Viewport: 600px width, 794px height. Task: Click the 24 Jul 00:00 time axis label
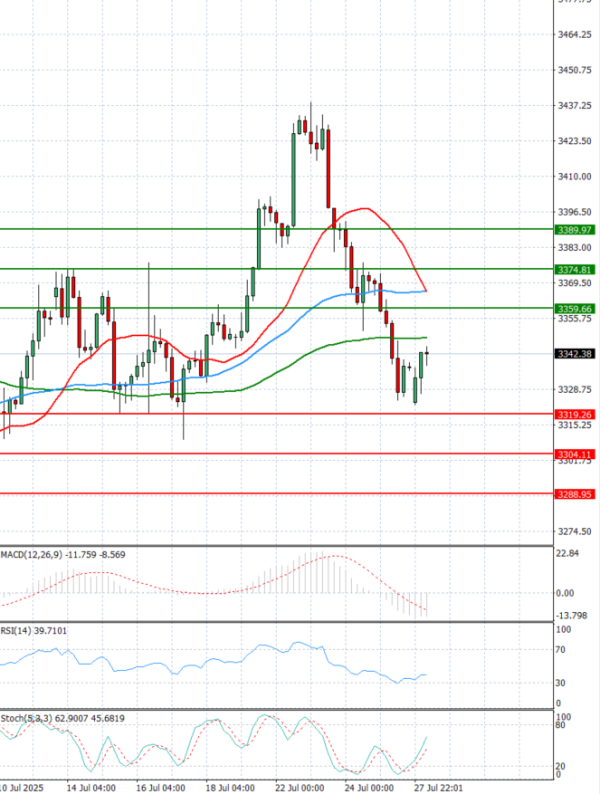[369, 788]
